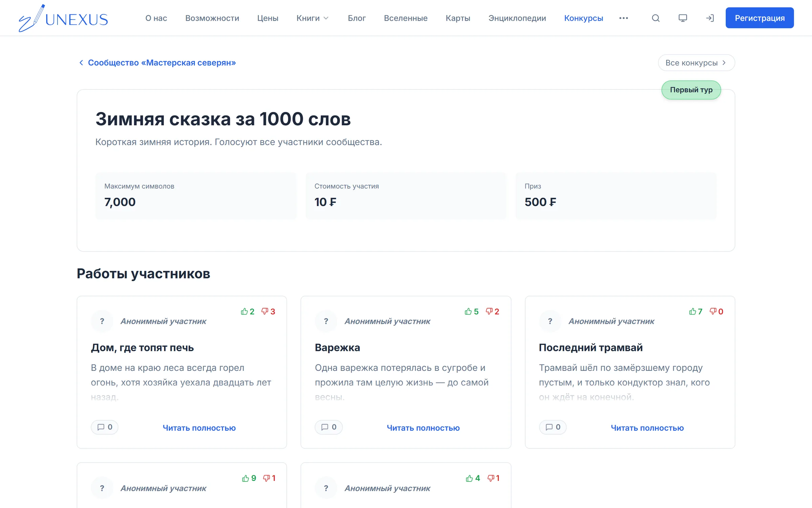Read 'Дом, где топят печь' fully

[199, 428]
